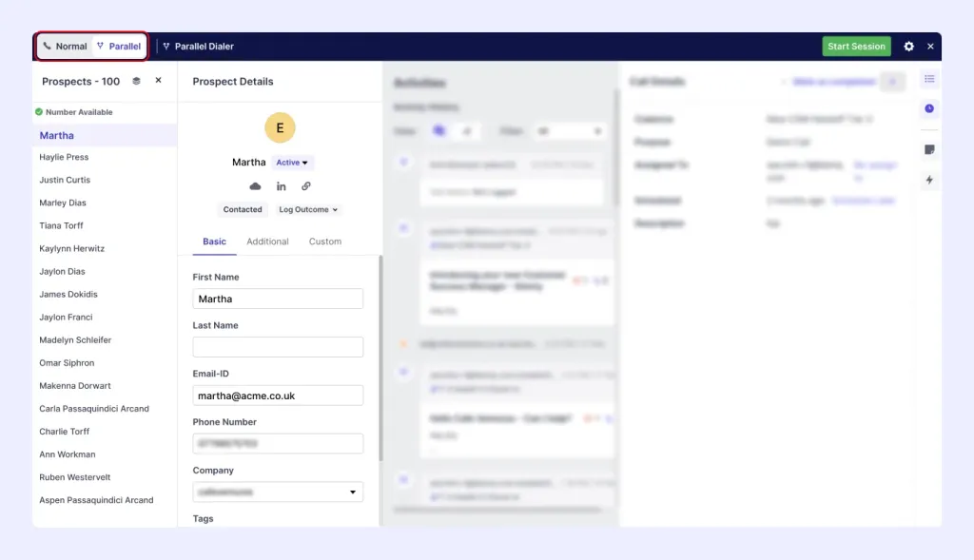Click the First Name field
Screen dimensions: 974x560
coord(278,299)
